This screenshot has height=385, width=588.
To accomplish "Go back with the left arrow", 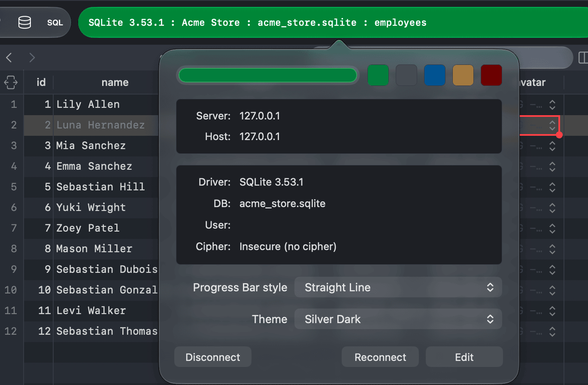I will tap(9, 57).
